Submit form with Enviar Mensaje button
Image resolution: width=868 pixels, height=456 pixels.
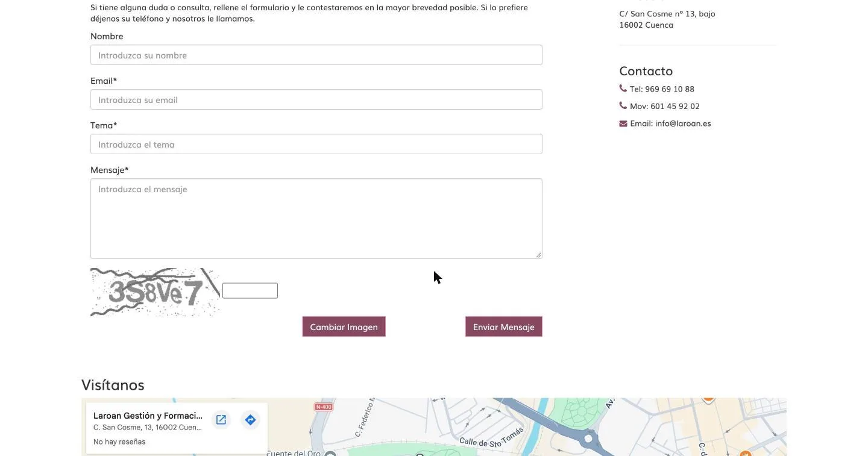click(x=504, y=326)
